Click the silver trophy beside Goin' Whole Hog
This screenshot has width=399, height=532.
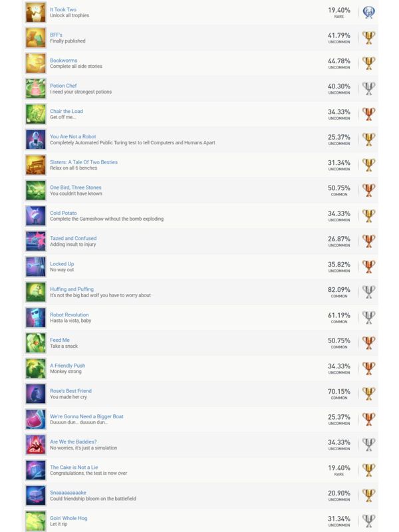click(368, 521)
